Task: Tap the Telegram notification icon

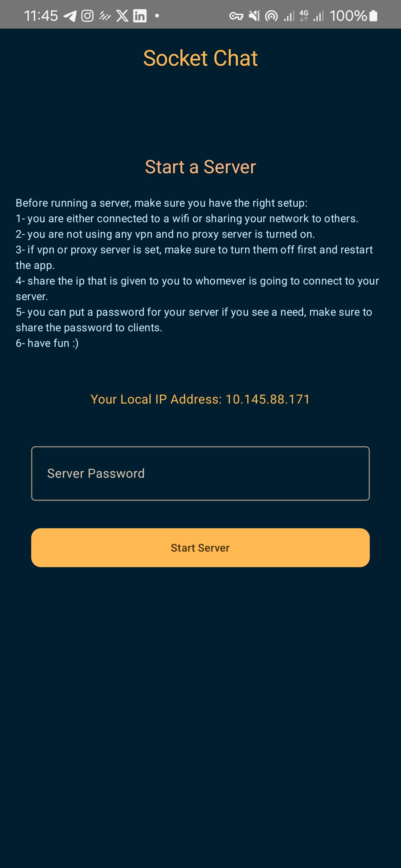Action: click(70, 16)
